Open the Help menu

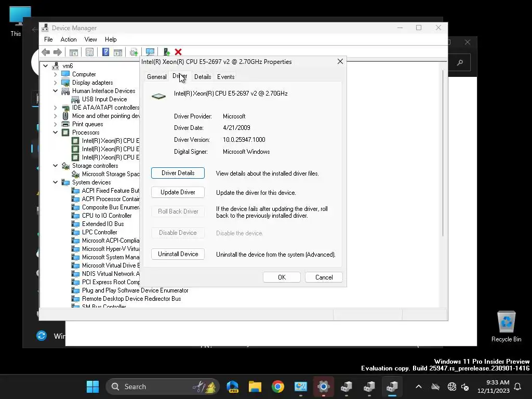111,39
